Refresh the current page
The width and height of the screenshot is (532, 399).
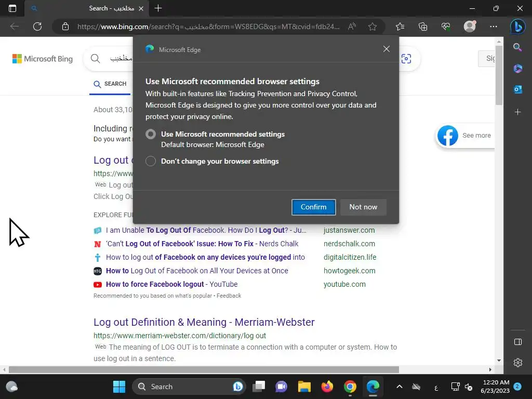[x=37, y=26]
